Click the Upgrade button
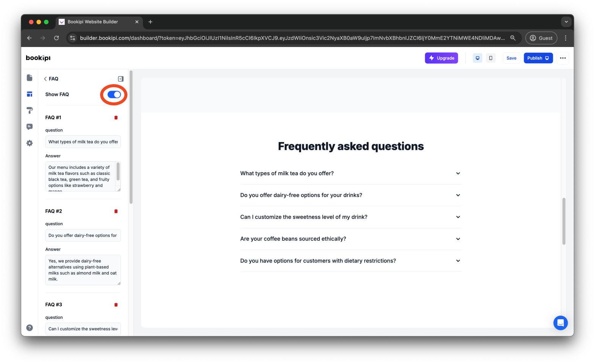The width and height of the screenshot is (595, 364). coord(441,58)
